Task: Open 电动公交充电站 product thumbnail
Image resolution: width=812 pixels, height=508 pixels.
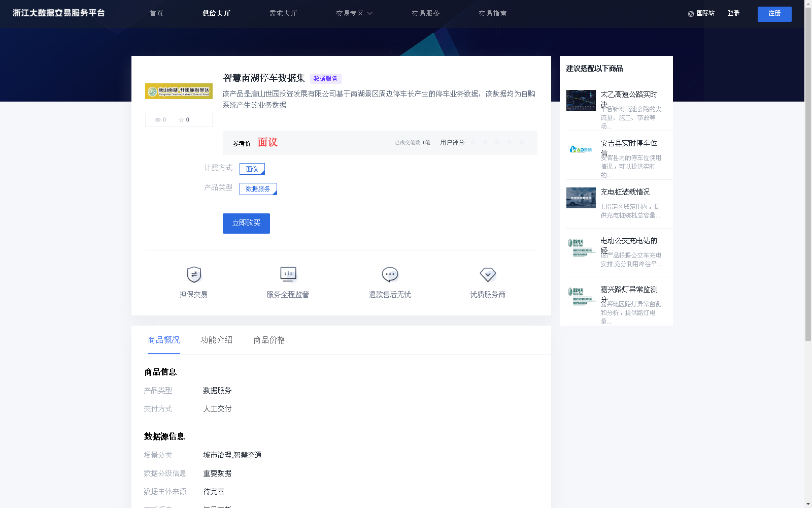Action: click(x=581, y=247)
